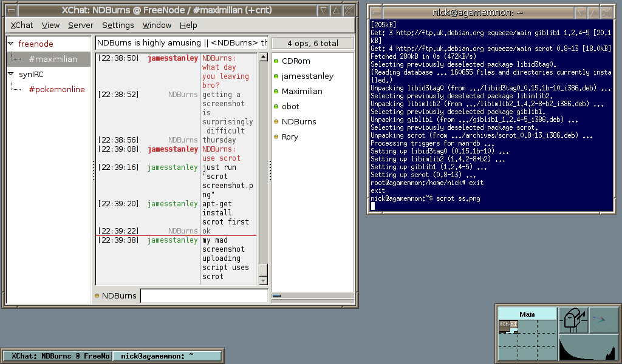Viewport: 622px width, 364px height.
Task: Open the XChat menu
Action: click(22, 25)
